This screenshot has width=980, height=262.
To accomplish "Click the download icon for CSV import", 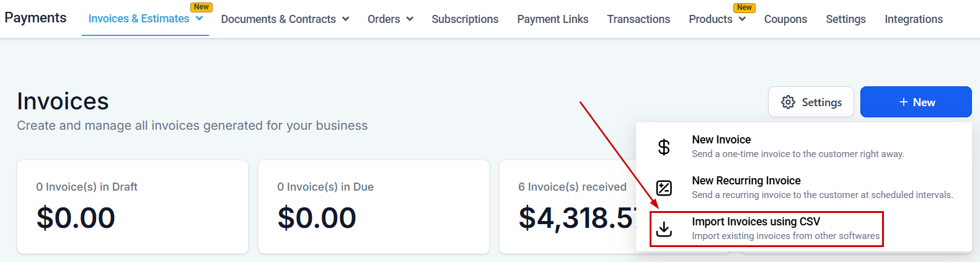I will pos(664,228).
